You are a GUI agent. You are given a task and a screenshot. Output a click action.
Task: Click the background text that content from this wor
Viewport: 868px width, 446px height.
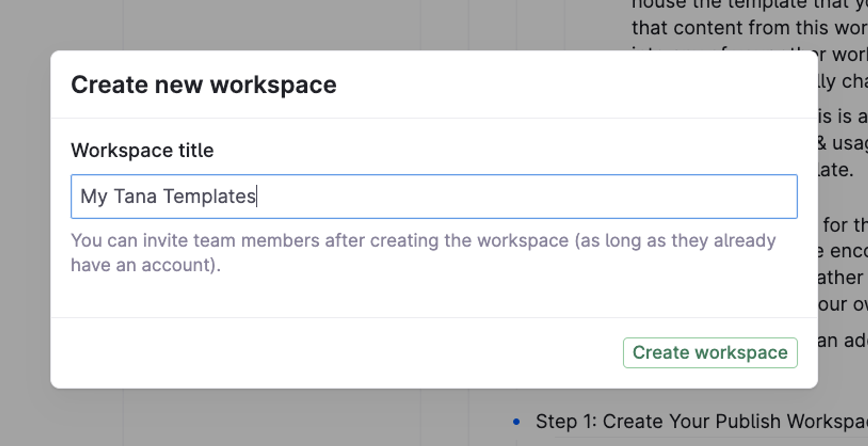(x=746, y=27)
